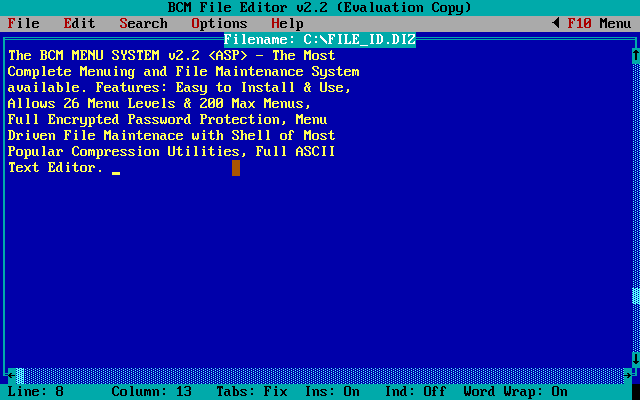Click the vertical scrollbar up arrow
The height and width of the screenshot is (400, 640).
pyautogui.click(x=635, y=56)
